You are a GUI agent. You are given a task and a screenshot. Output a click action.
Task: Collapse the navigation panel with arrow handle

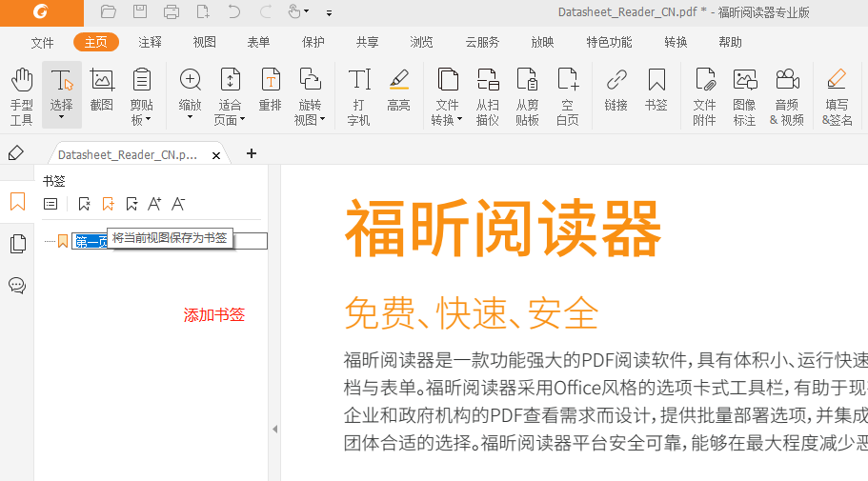point(274,429)
